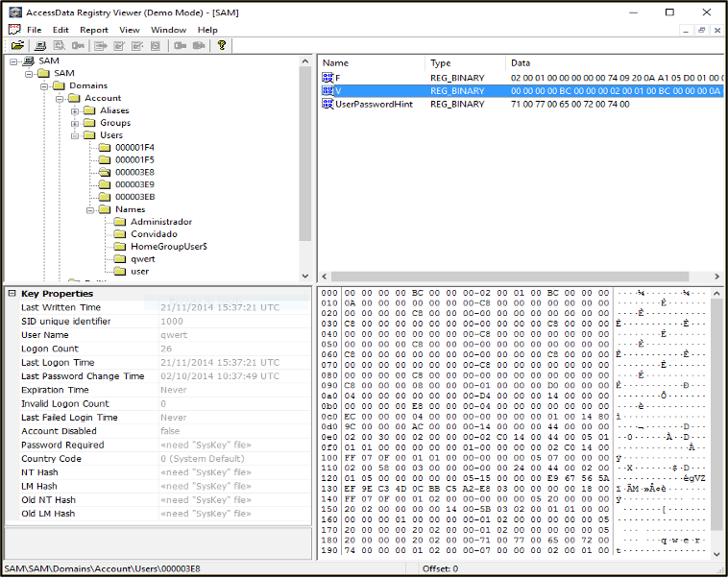
Task: Click the binary value icon next to F
Action: click(x=328, y=78)
